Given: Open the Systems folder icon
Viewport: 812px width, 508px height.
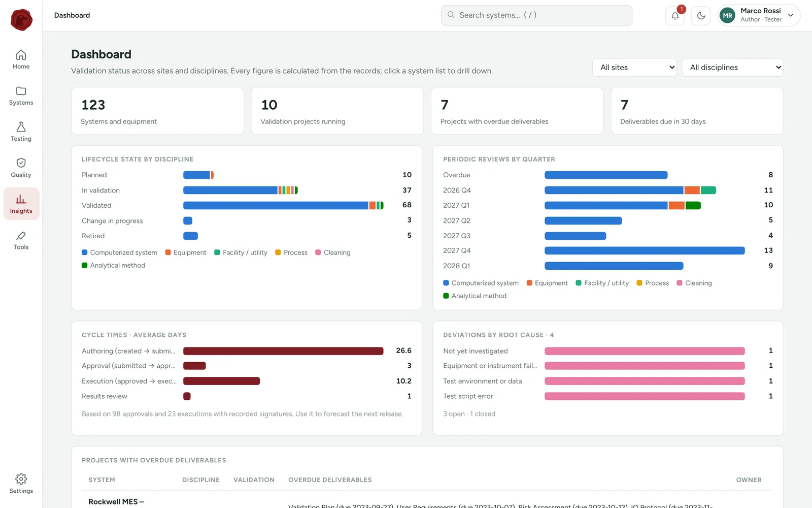Looking at the screenshot, I should 21,91.
